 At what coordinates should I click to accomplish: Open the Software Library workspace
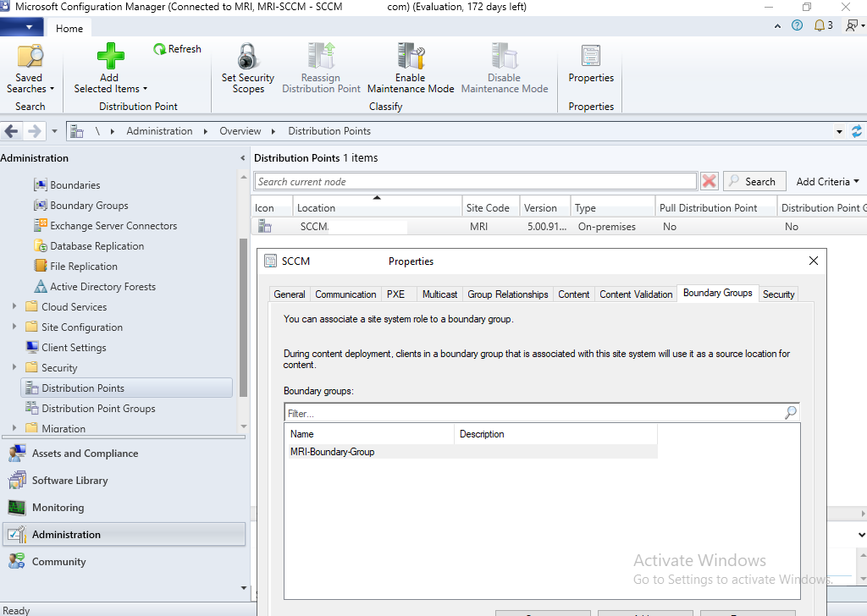click(x=124, y=480)
